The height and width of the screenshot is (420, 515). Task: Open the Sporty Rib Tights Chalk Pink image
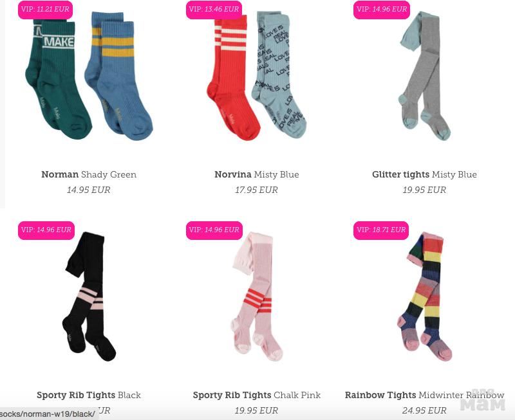(256, 297)
